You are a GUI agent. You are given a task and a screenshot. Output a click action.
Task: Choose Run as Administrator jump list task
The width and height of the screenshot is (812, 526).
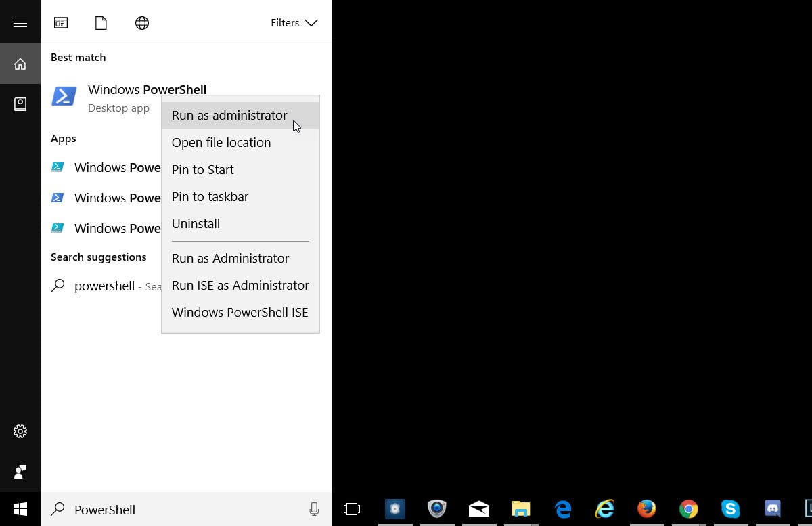[240, 258]
